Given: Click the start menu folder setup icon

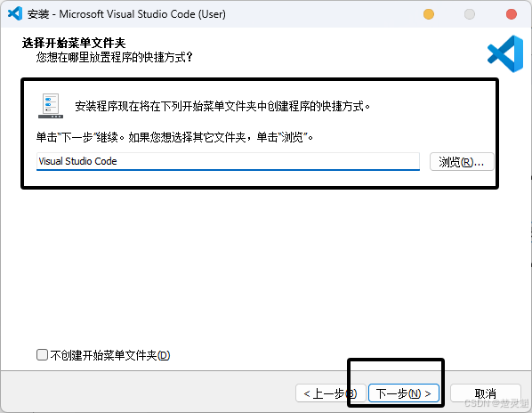Looking at the screenshot, I should coord(51,106).
